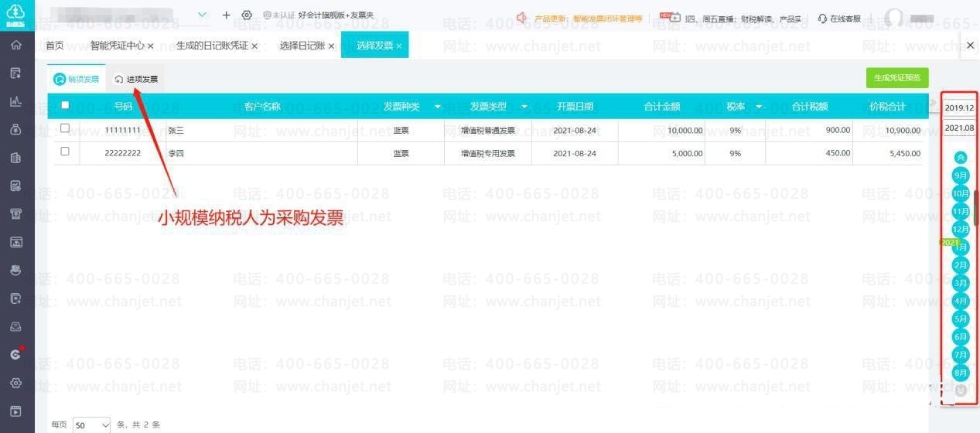Select the 1月 month marker
980x433 pixels.
pyautogui.click(x=961, y=247)
